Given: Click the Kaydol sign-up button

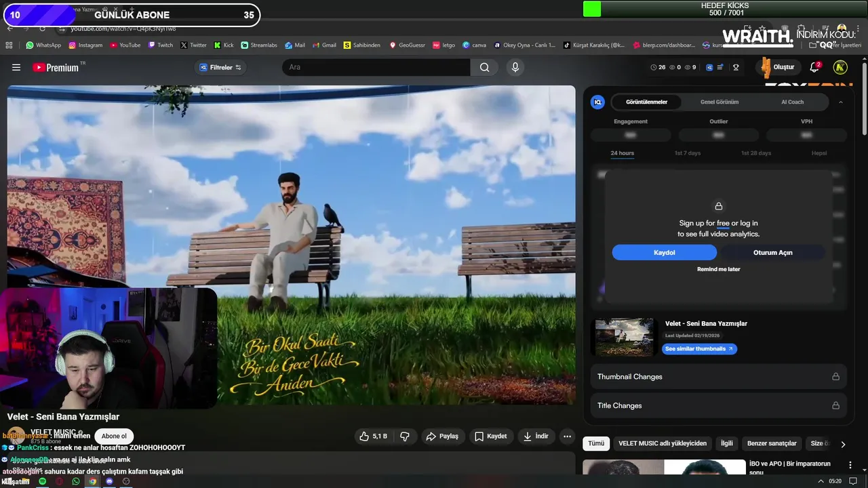Looking at the screenshot, I should (x=664, y=252).
